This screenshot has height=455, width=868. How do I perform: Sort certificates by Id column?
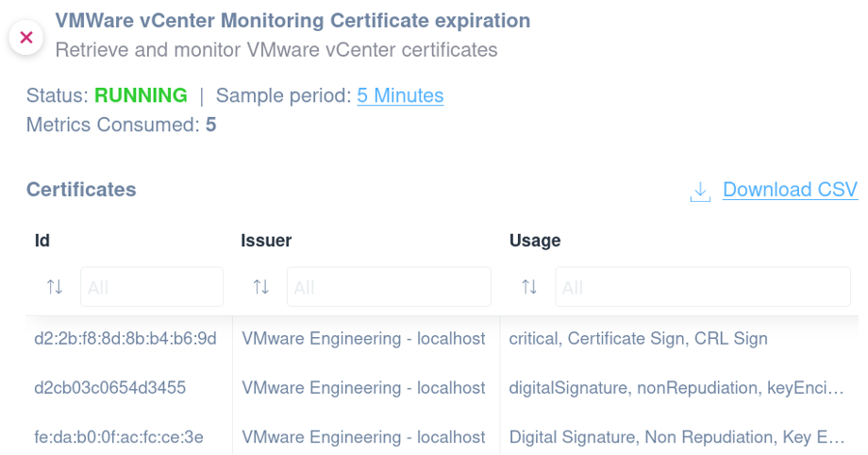(x=55, y=287)
